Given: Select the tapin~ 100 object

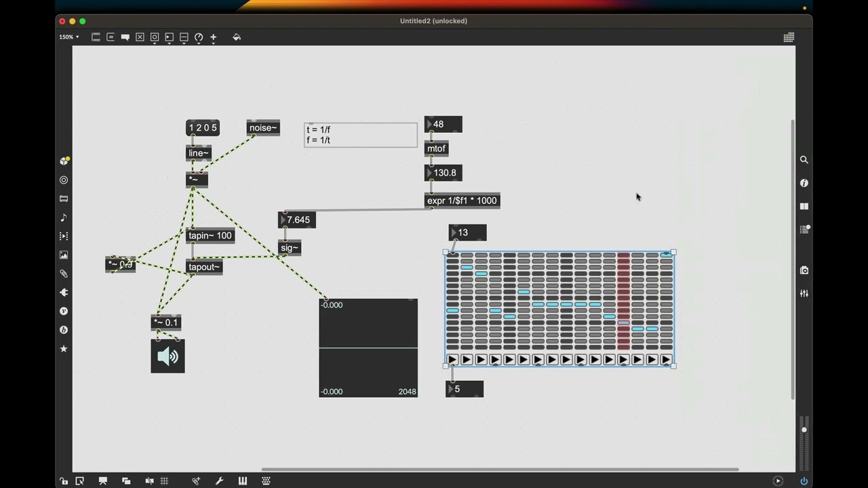Looking at the screenshot, I should 210,236.
